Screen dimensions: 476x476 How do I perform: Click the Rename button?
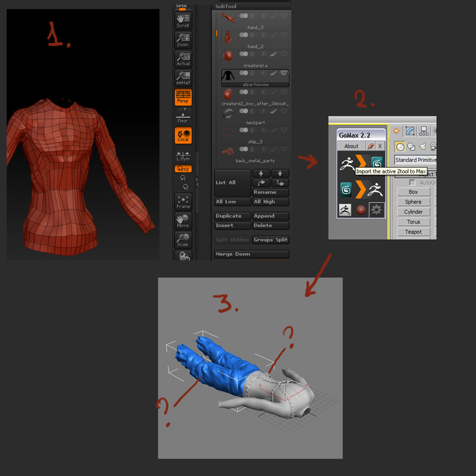tap(271, 192)
